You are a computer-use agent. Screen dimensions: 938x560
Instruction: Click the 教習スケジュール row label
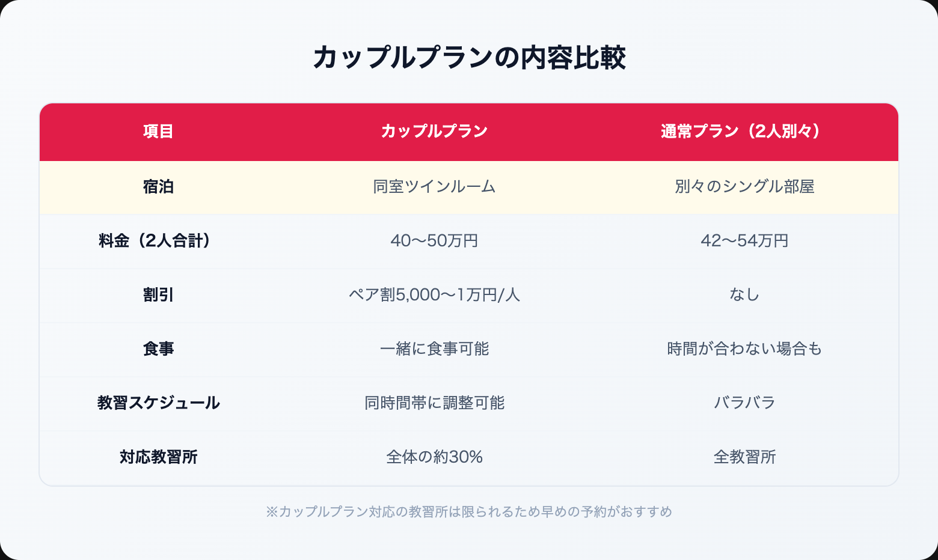159,403
